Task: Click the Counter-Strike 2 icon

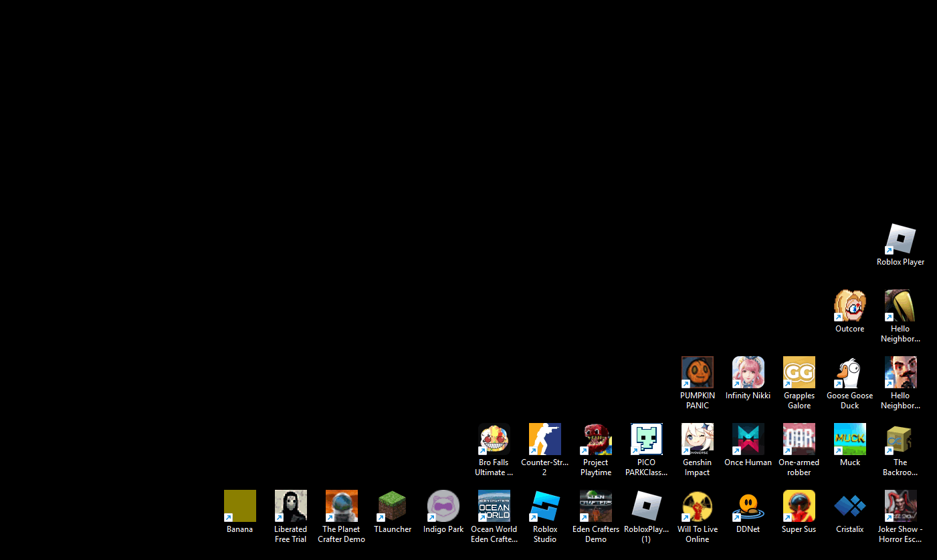Action: click(x=544, y=439)
